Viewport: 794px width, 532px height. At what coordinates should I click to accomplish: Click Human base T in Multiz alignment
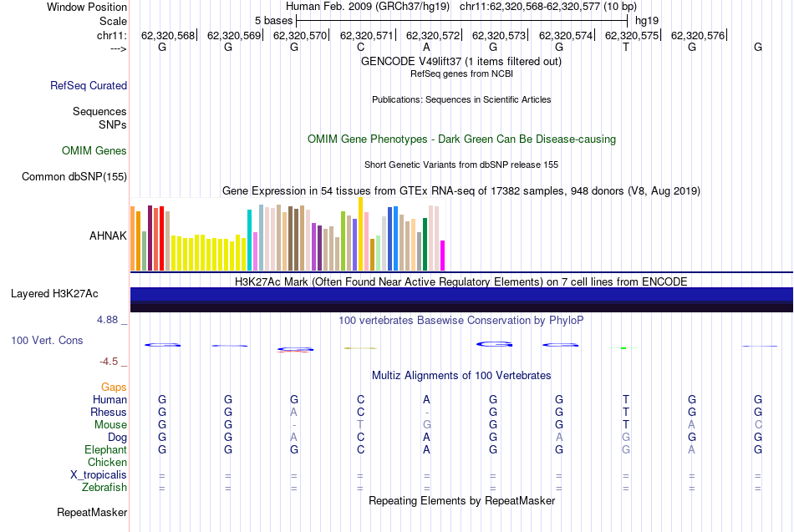(x=626, y=400)
